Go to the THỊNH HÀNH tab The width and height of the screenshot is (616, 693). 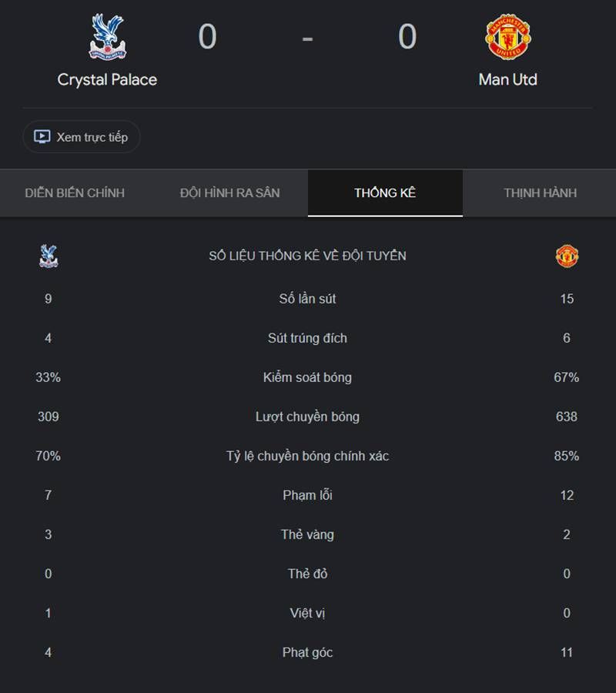[540, 193]
